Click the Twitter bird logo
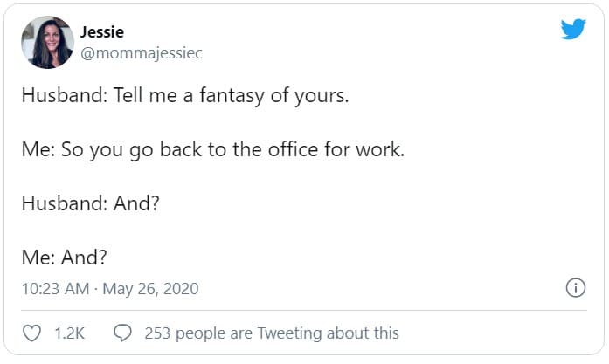This screenshot has width=609, height=364. tap(572, 29)
